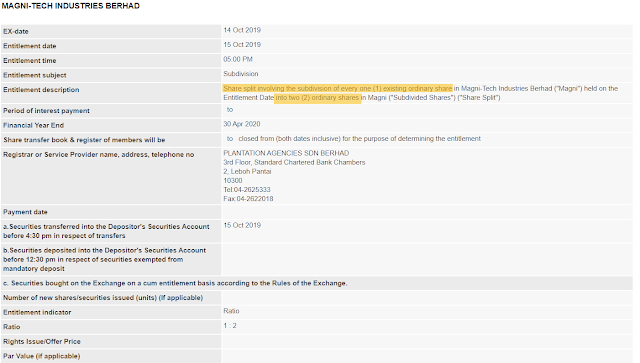Click the 30 Apr 2020 value

tap(242, 124)
